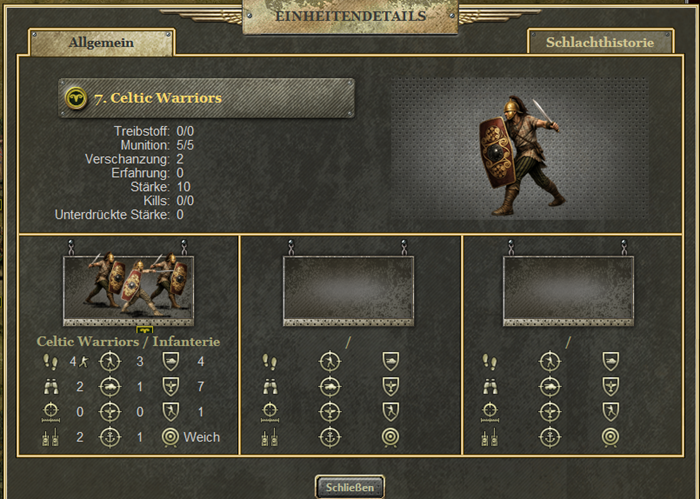
Task: Click the empty middle unit slot plaque
Action: click(349, 291)
